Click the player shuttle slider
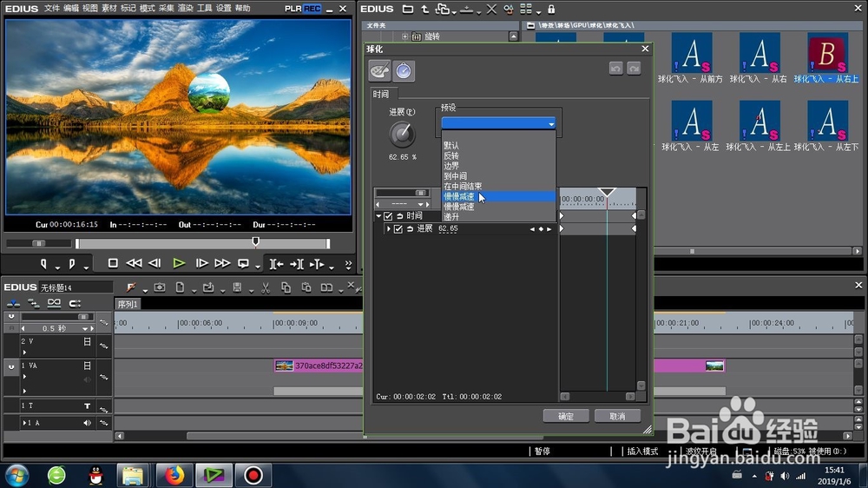Viewport: 868px width, 488px height. click(x=39, y=243)
